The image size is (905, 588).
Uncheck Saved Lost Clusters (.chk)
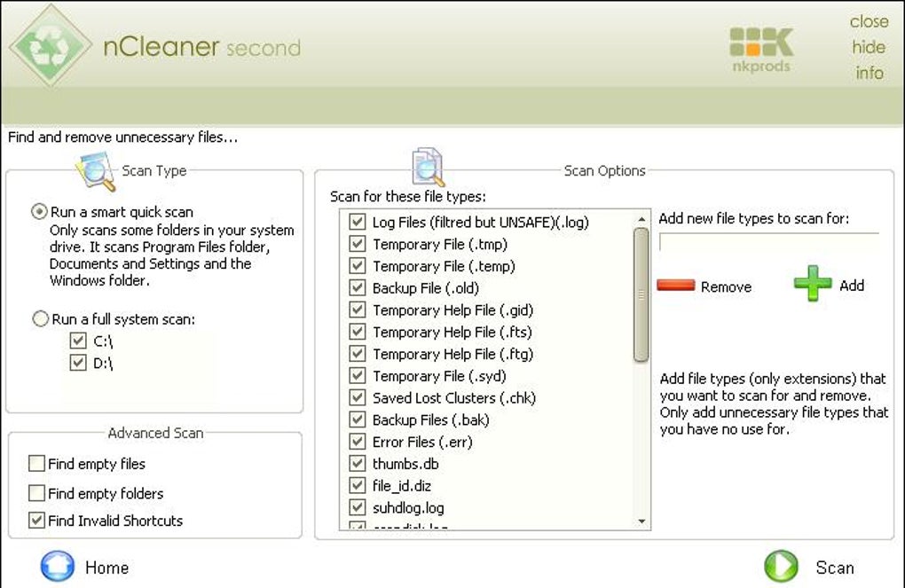click(x=358, y=397)
